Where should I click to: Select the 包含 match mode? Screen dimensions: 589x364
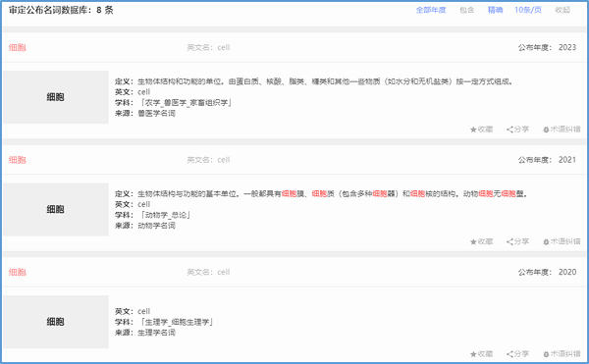[x=467, y=10]
